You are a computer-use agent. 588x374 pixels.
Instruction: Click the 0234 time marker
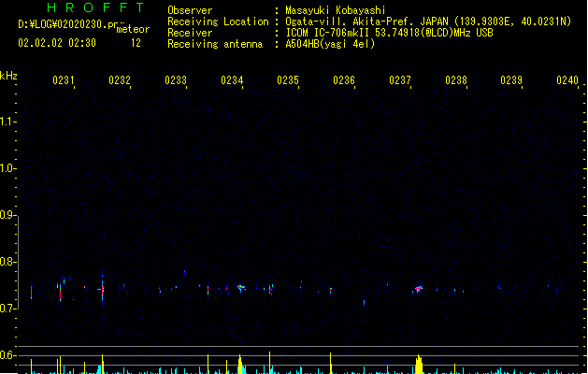(232, 80)
